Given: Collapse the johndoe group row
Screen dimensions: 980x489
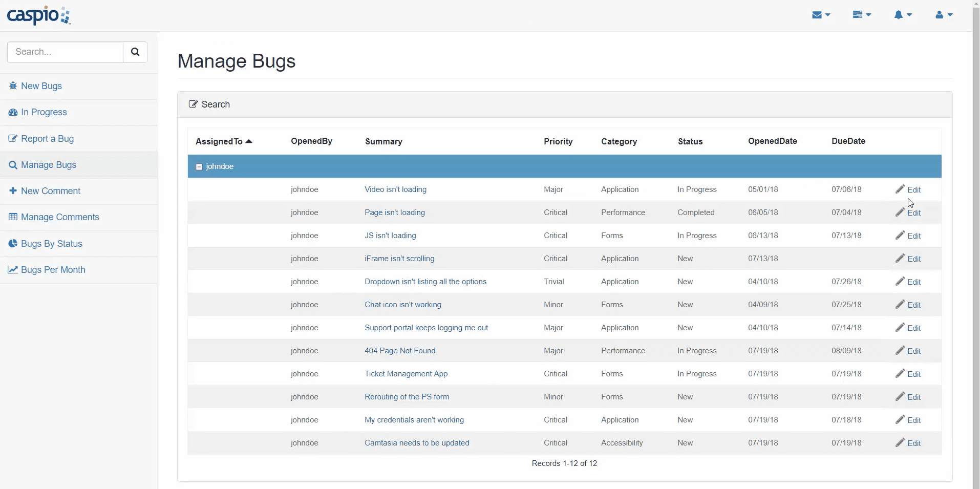Looking at the screenshot, I should pos(199,167).
